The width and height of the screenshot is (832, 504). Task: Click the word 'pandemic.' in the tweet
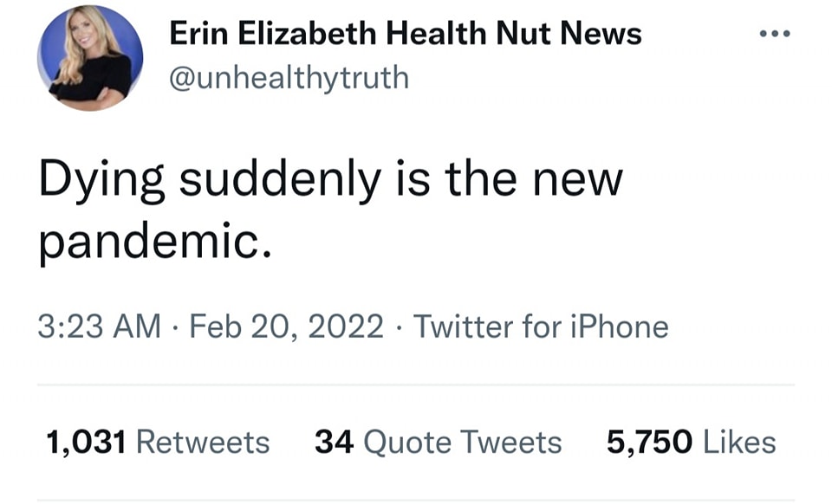tap(154, 242)
